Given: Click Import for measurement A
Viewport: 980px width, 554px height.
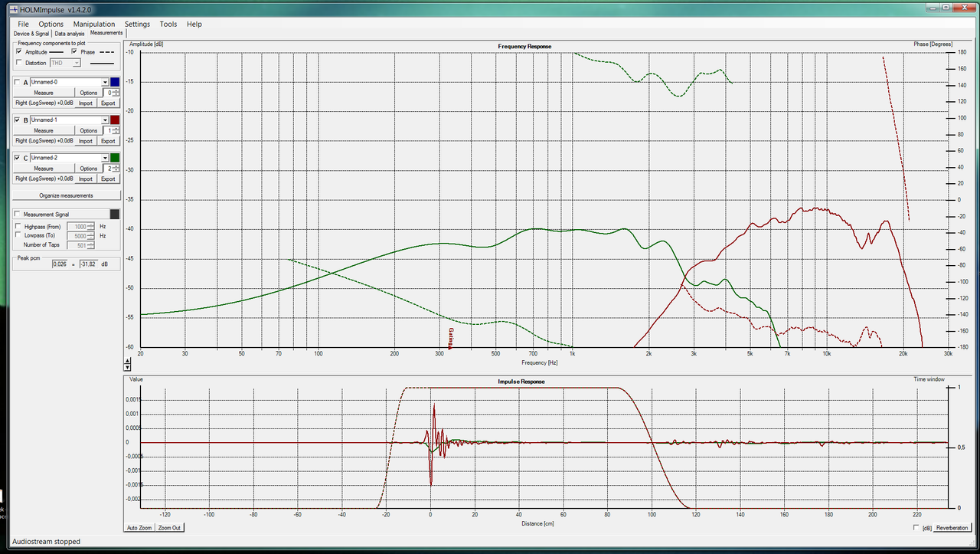Looking at the screenshot, I should (86, 103).
